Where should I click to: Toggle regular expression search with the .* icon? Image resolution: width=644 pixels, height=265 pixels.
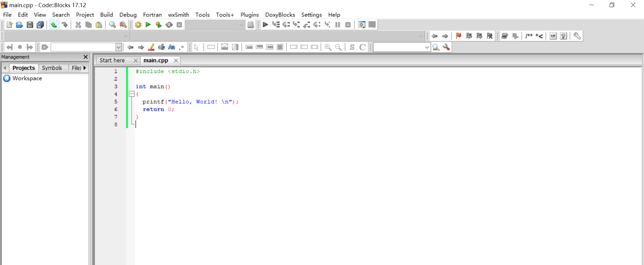(x=182, y=47)
